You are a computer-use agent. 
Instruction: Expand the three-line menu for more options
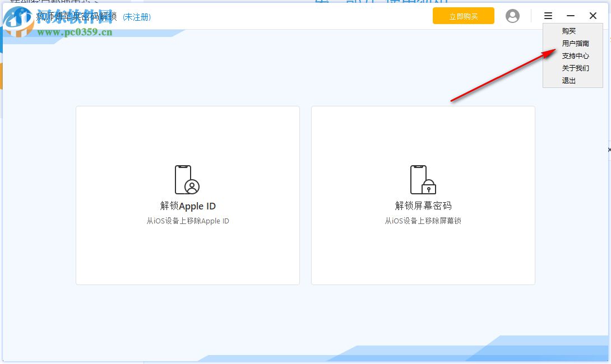click(548, 16)
